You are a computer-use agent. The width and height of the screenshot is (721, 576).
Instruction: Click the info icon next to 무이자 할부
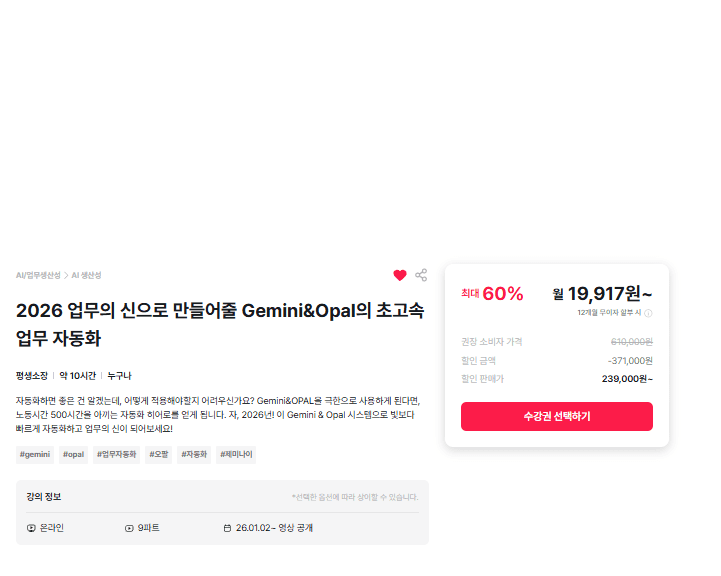coord(648,313)
